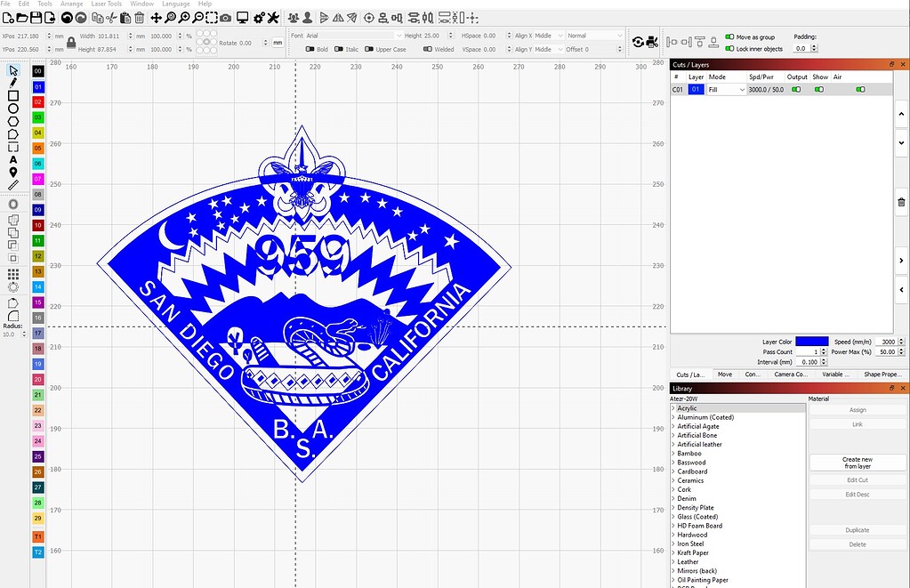Open Device Settings via the wrench icon

pyautogui.click(x=272, y=18)
